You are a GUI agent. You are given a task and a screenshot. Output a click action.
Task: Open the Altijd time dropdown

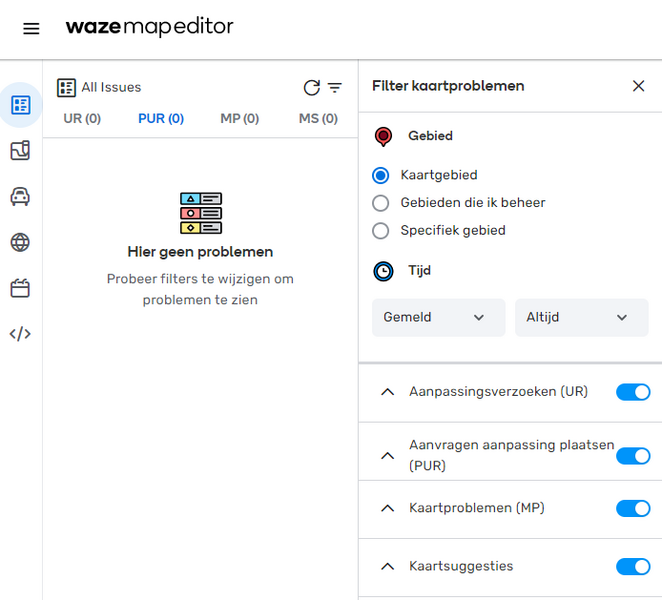point(581,317)
